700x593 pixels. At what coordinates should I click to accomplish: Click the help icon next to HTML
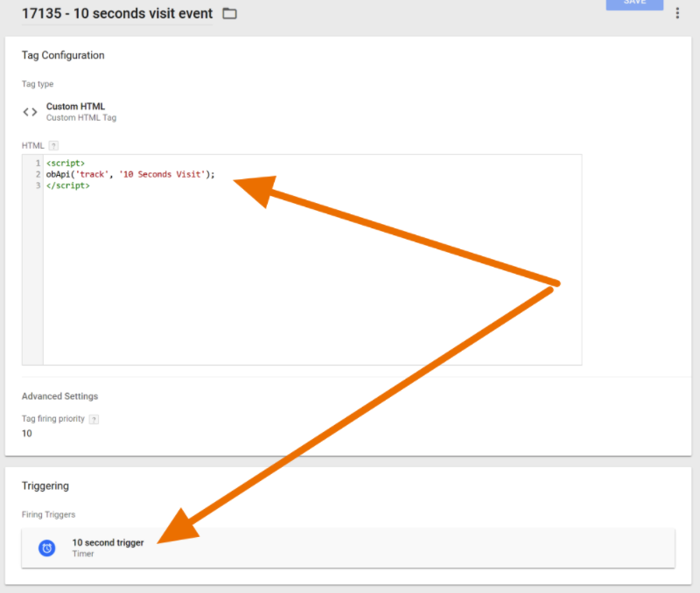coord(53,145)
